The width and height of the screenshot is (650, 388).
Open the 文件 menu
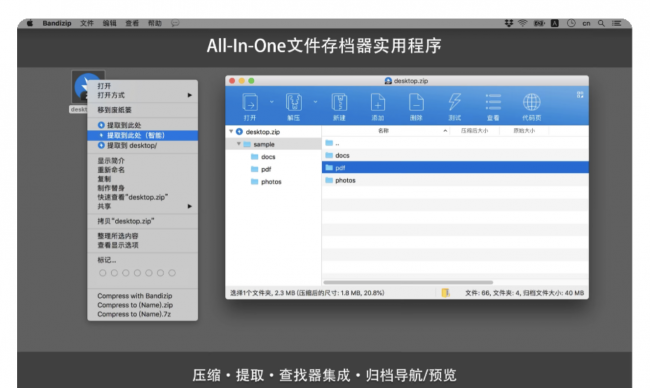point(87,23)
